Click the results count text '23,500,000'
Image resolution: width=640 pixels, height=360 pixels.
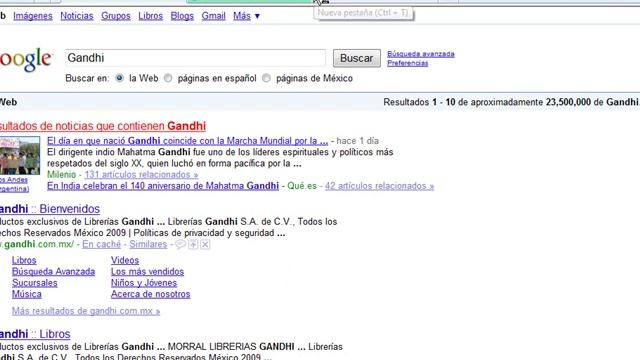coord(568,102)
